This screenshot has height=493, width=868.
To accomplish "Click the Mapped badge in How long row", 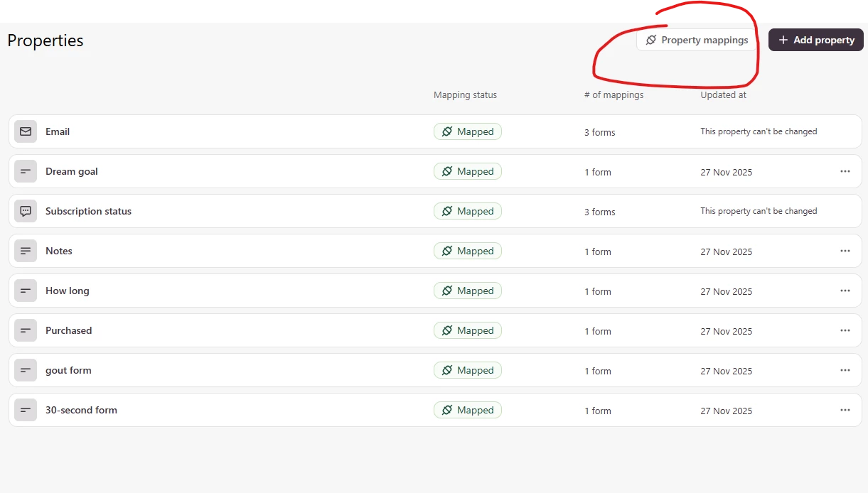I will pos(468,291).
